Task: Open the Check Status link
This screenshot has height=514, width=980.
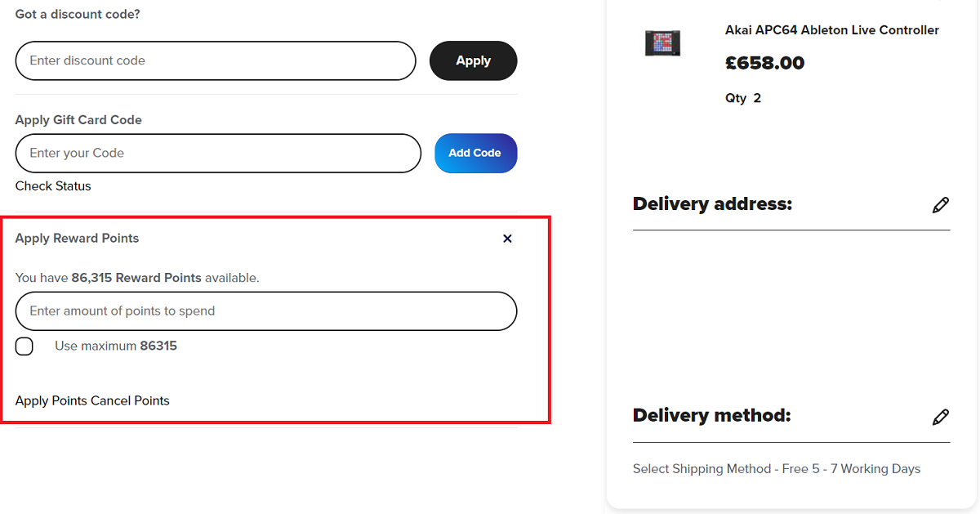Action: pos(53,186)
